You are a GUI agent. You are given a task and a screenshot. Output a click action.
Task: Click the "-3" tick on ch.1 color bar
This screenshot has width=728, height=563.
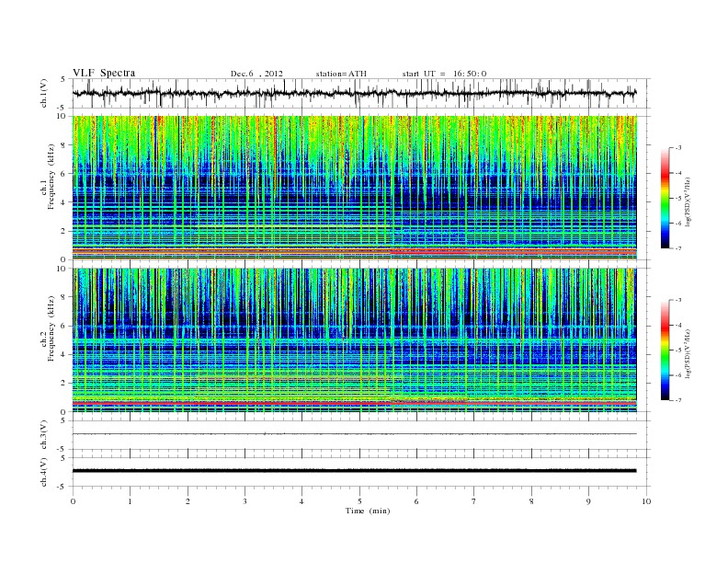coord(678,148)
